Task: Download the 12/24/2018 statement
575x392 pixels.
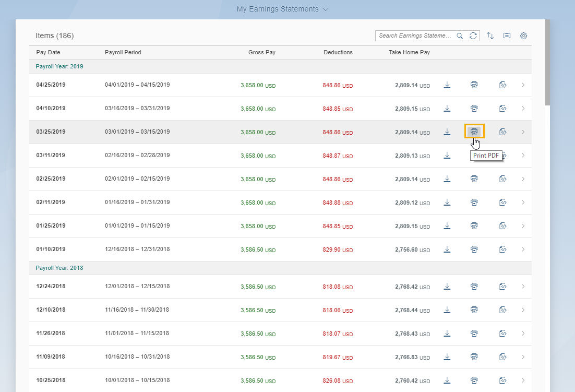Action: click(x=447, y=287)
